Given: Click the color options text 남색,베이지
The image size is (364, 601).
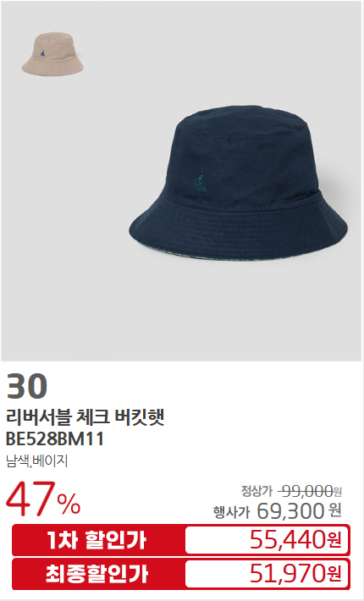Looking at the screenshot, I should tap(37, 460).
